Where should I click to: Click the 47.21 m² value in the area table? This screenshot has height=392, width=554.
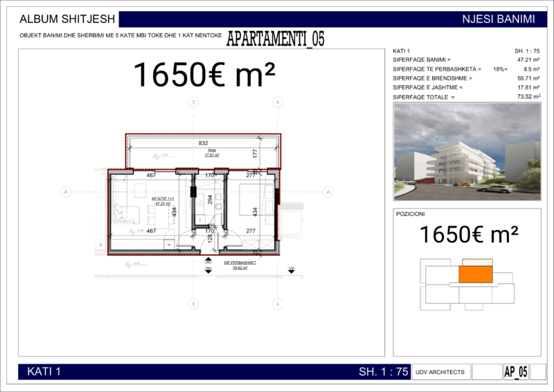coord(528,60)
